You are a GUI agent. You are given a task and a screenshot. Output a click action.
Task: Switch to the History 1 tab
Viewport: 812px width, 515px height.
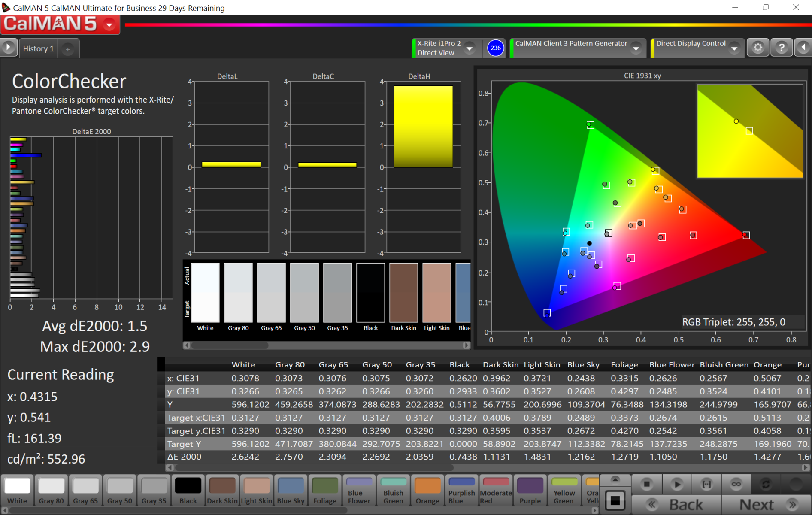(x=38, y=49)
